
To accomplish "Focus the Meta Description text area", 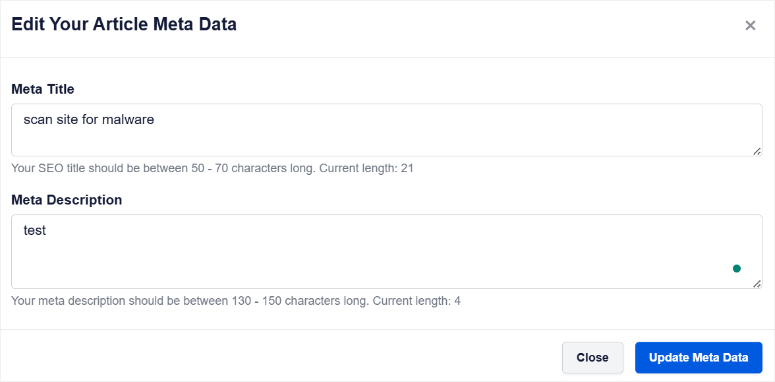I will coord(387,252).
